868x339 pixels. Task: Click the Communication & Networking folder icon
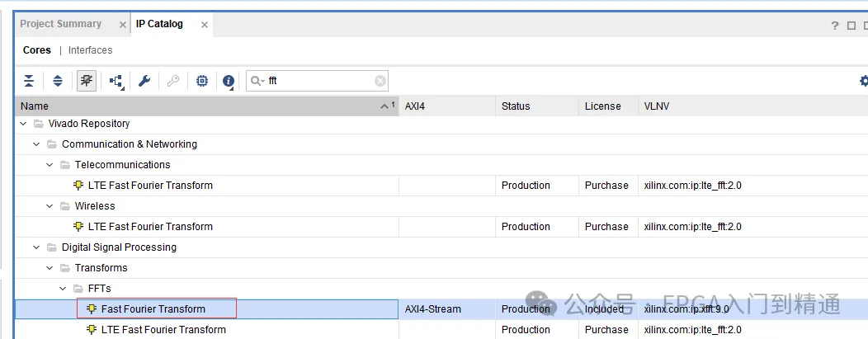click(x=51, y=144)
